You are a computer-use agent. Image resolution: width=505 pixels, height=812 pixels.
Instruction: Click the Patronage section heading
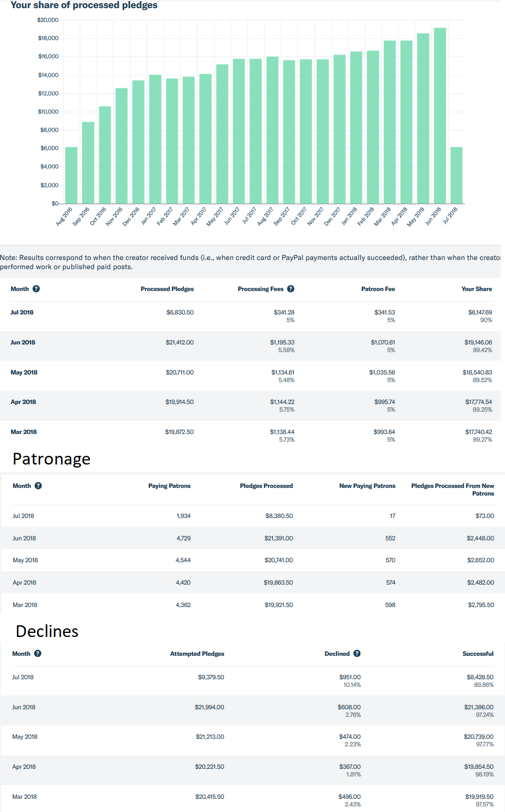pos(51,459)
